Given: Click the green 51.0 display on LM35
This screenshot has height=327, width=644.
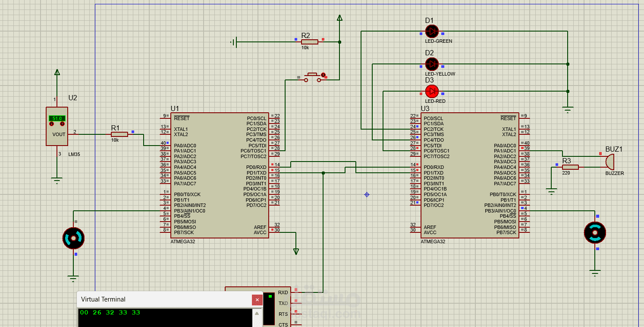Looking at the screenshot, I should (57, 117).
